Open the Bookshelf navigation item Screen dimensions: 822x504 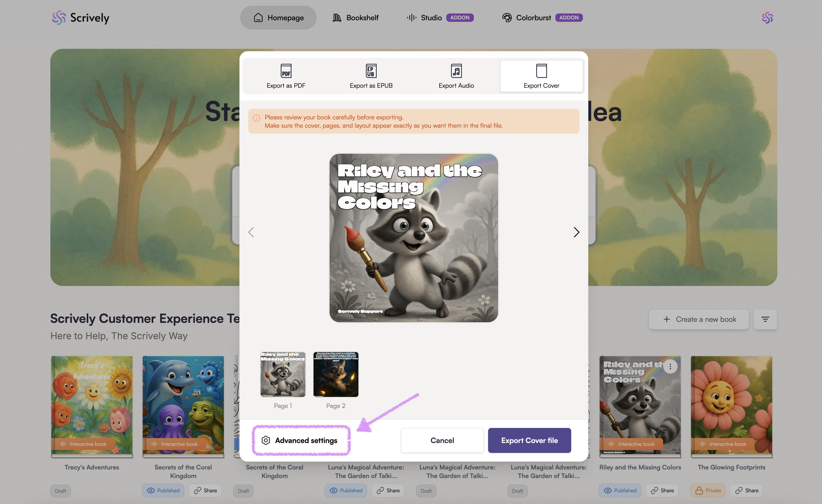(x=355, y=18)
